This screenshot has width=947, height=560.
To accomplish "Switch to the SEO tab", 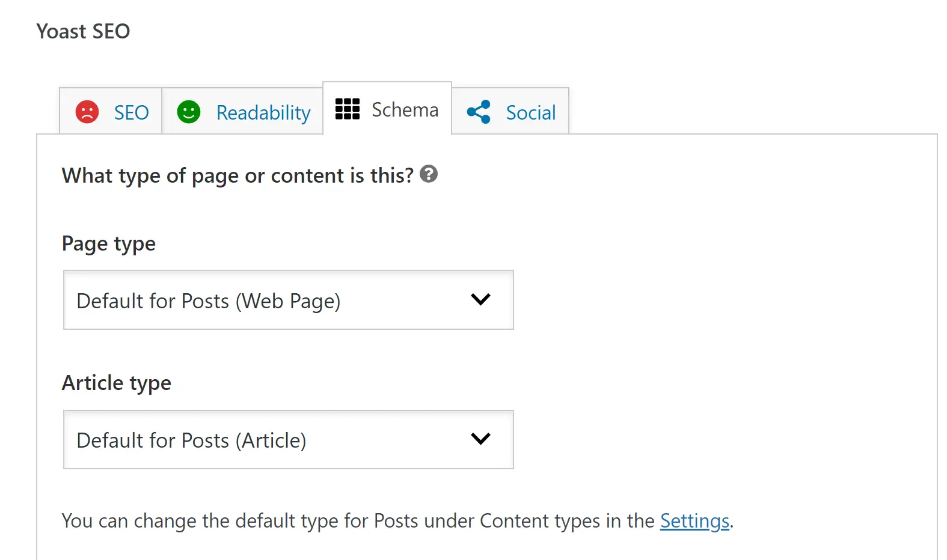I will (111, 112).
